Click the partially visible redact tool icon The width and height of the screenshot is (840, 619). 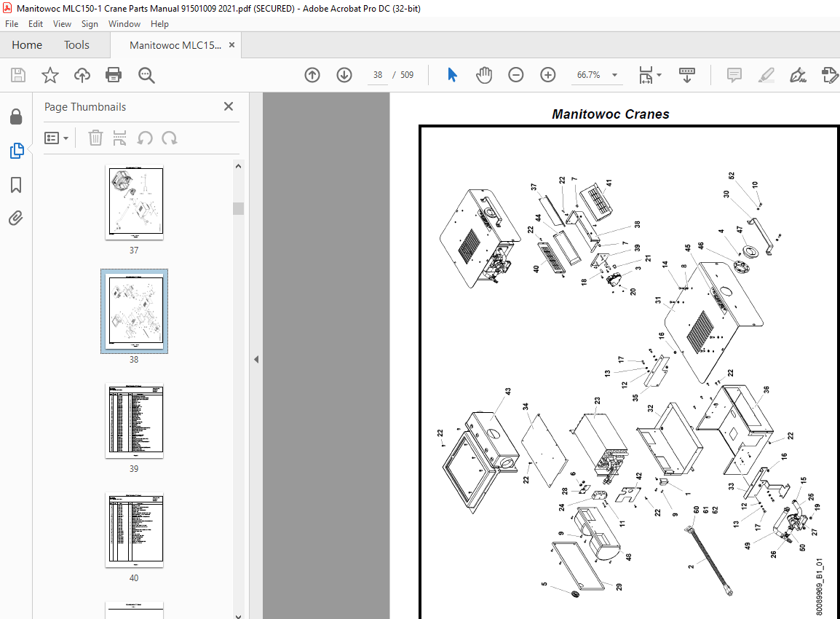click(830, 75)
